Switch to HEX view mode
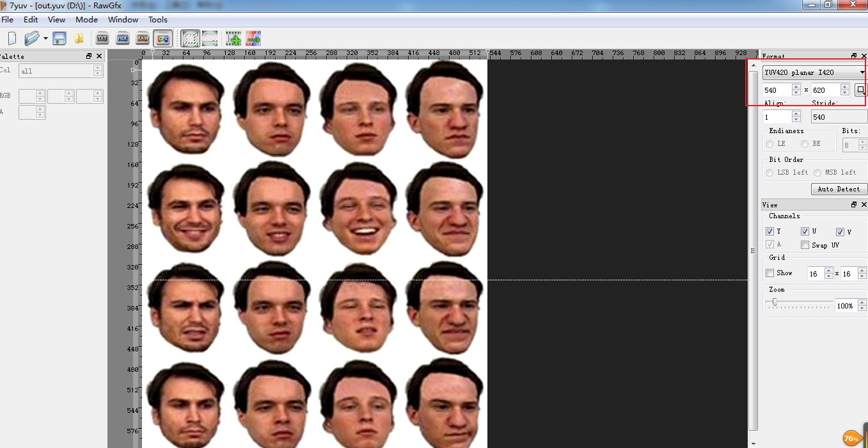Image resolution: width=868 pixels, height=448 pixels. point(122,38)
